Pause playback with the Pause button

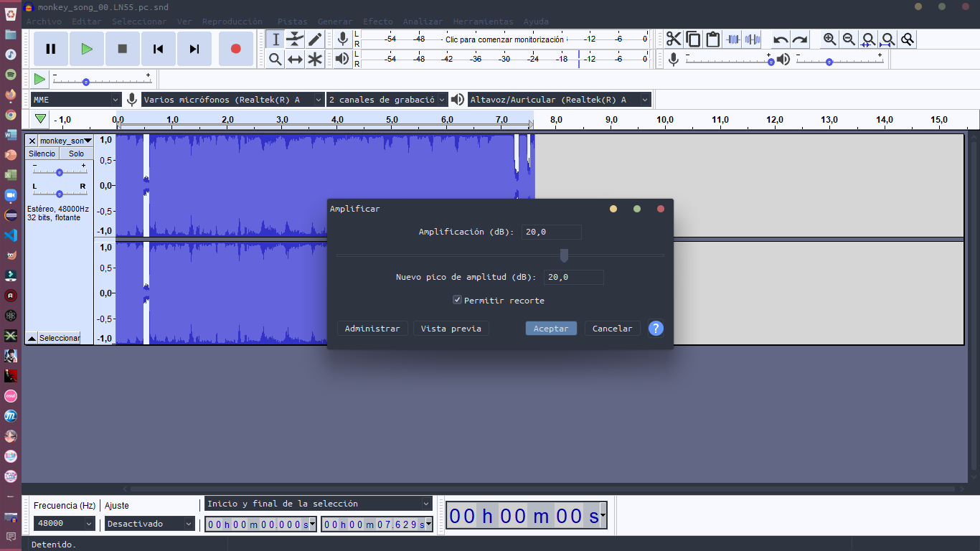tap(51, 49)
